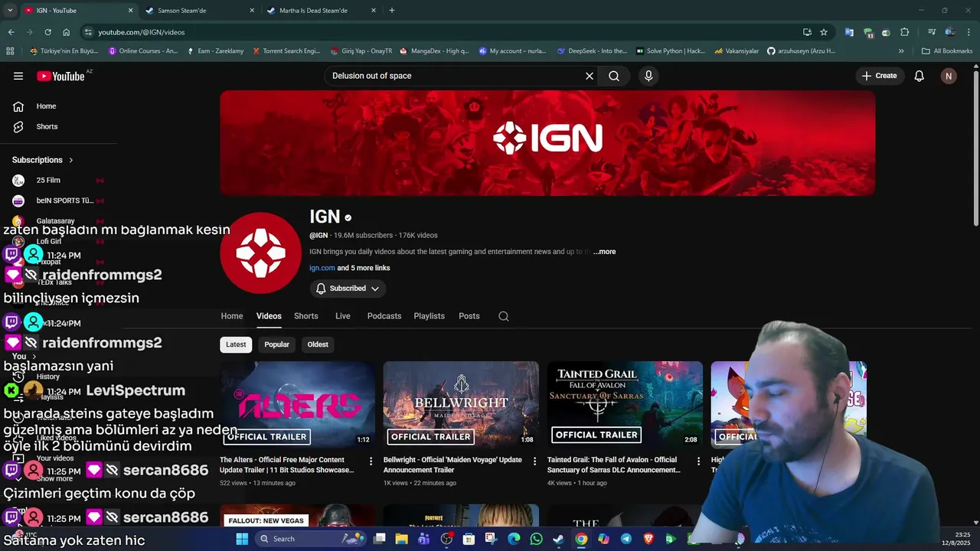Screen dimensions: 980x551
Task: Open the 'MangaDex - High q...' bookmark
Action: click(x=433, y=51)
